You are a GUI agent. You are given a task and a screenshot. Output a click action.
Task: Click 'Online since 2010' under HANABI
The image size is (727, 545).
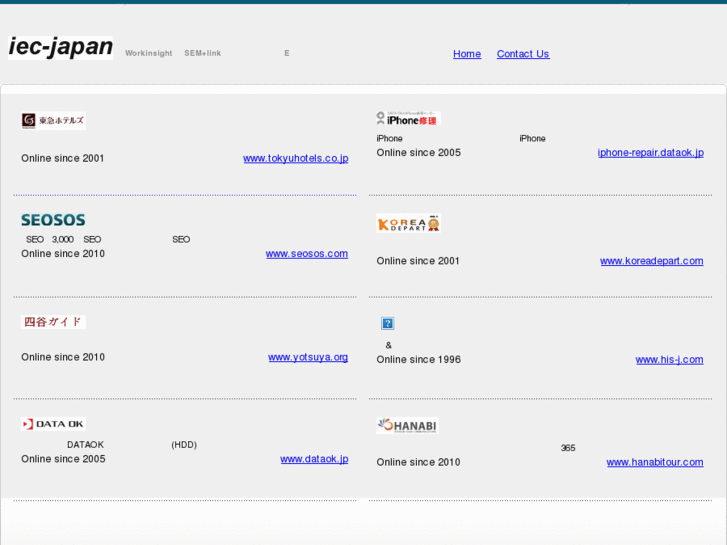[x=418, y=462]
